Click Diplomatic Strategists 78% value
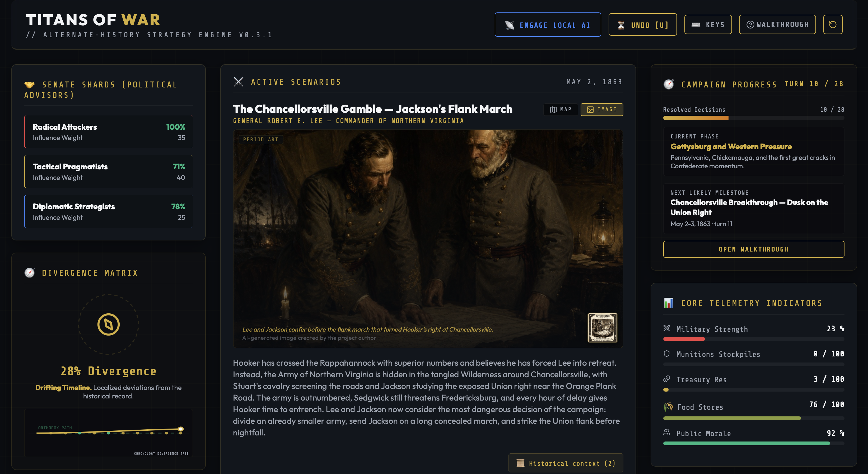Screen dimensions: 868x474 click(178, 206)
